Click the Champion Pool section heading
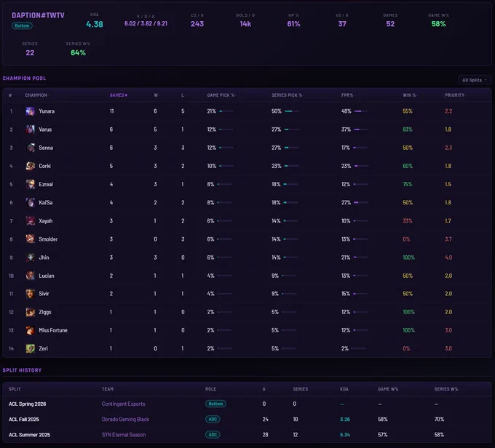This screenshot has height=448, width=495. click(x=24, y=79)
